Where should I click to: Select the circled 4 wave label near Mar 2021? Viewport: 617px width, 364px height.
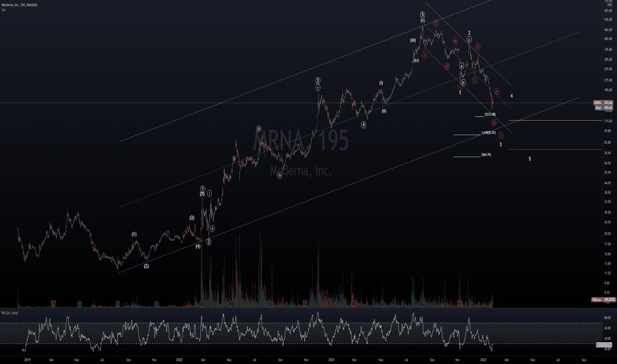tap(363, 124)
